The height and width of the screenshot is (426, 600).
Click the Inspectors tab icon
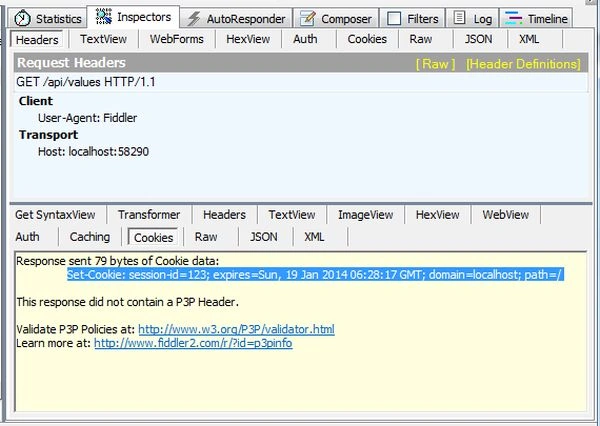click(104, 16)
